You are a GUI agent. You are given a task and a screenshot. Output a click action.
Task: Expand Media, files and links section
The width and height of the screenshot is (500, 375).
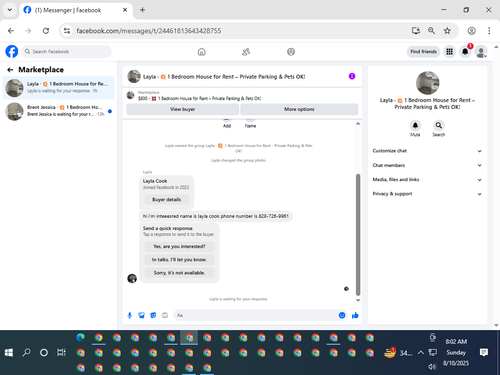[x=427, y=180]
